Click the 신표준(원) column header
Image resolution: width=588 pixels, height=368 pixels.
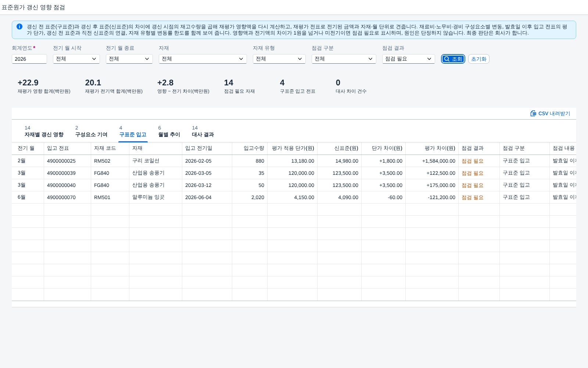(x=340, y=148)
